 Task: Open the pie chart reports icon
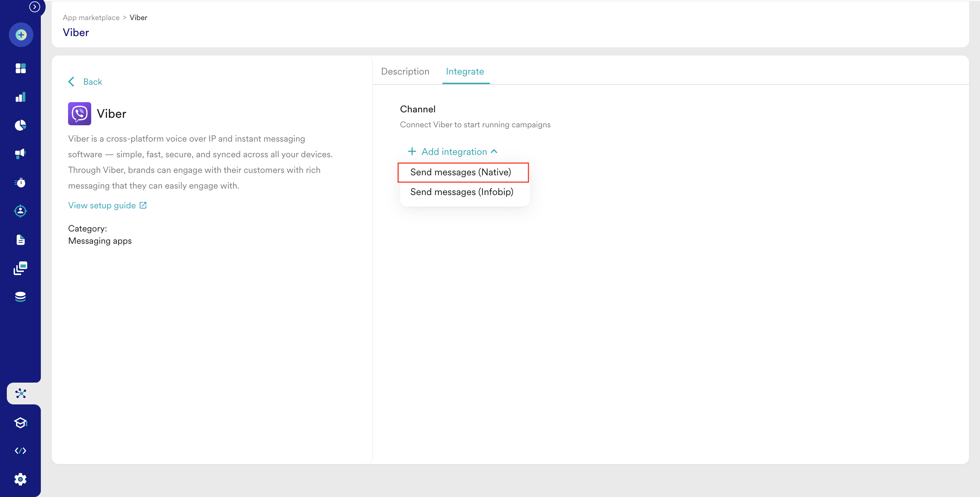[20, 125]
